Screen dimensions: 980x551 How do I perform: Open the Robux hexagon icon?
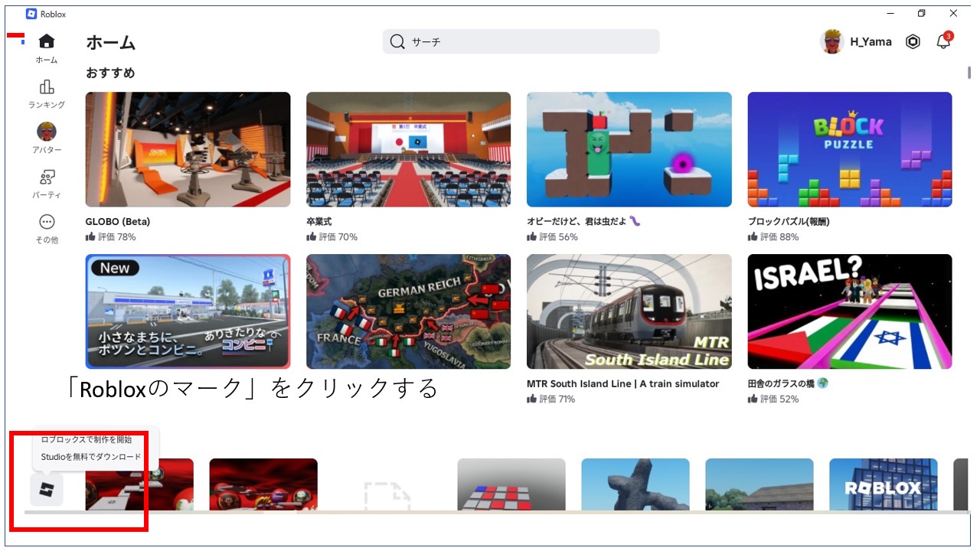(x=913, y=42)
